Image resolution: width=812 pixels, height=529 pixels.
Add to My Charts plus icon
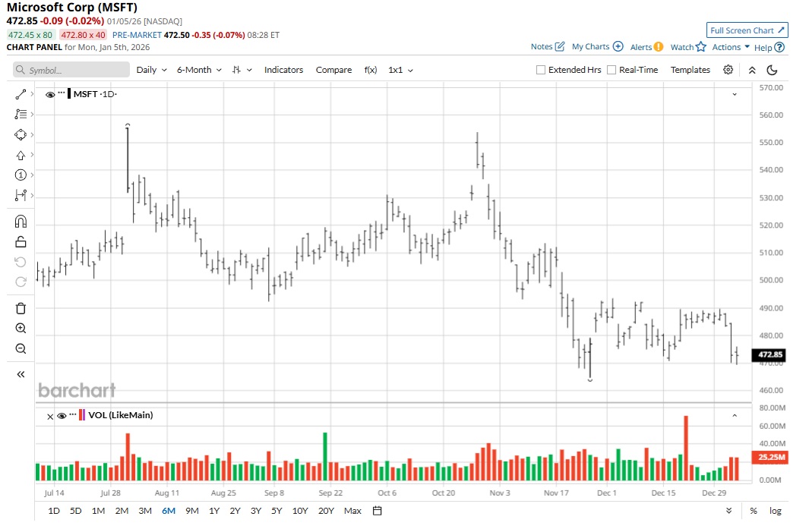[x=618, y=46]
